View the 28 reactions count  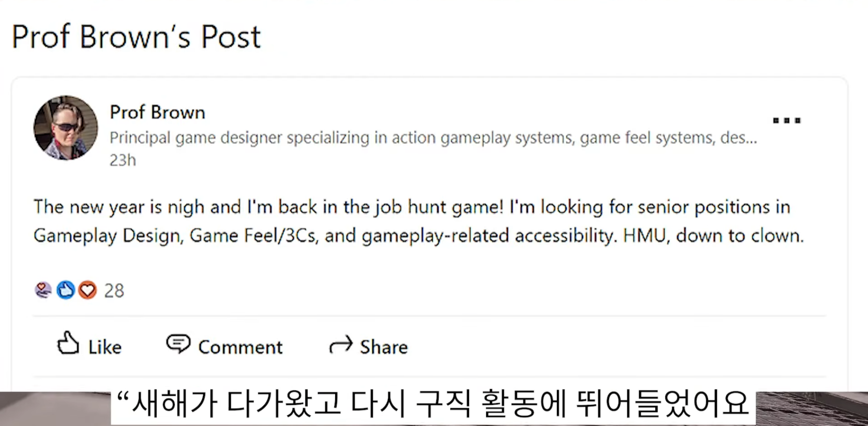tap(114, 291)
